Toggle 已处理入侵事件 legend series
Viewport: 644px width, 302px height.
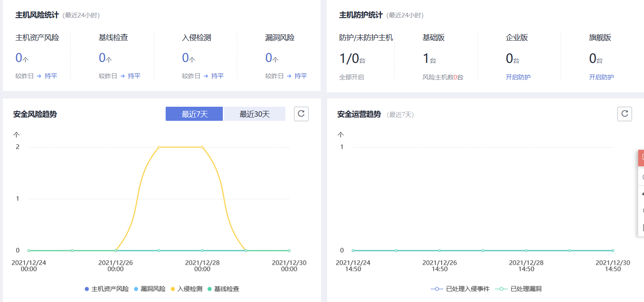pyautogui.click(x=460, y=289)
